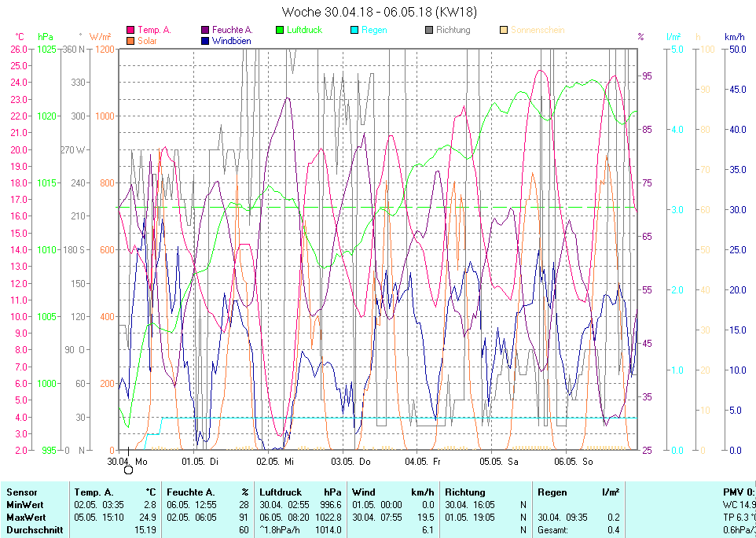
Task: Click the dark blue Windböen legend swatch
Action: pos(204,41)
